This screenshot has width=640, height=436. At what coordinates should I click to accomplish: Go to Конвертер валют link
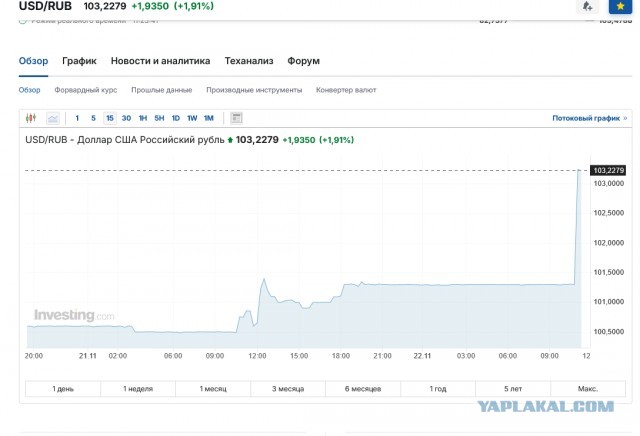point(346,90)
